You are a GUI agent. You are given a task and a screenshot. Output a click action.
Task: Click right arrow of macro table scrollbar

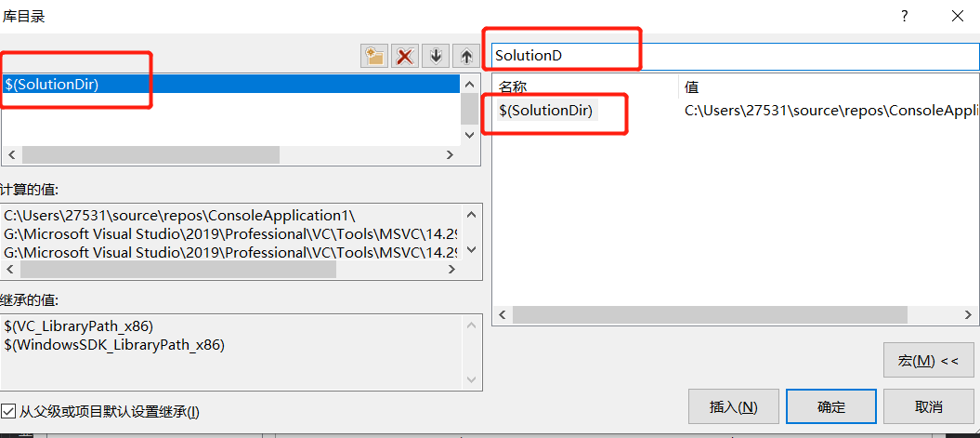(969, 314)
